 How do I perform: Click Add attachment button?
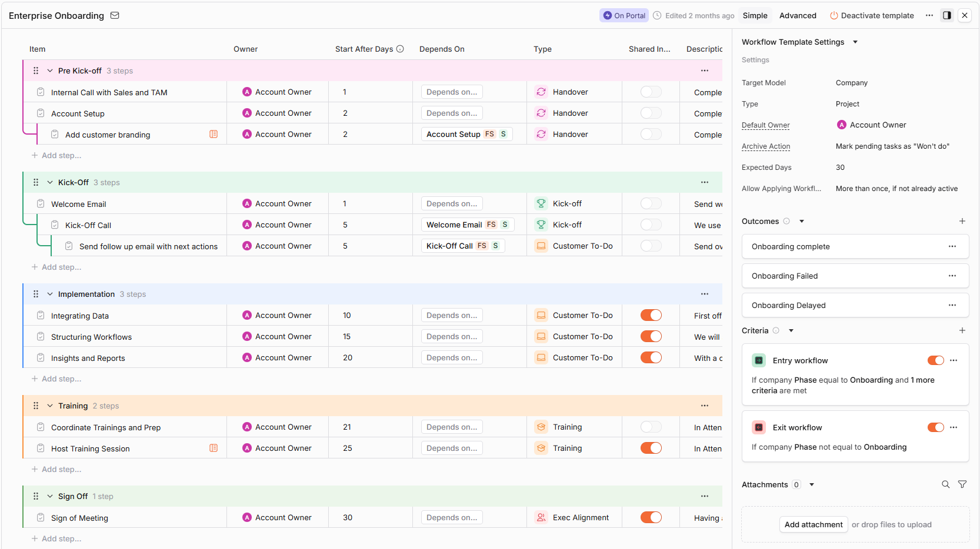point(814,524)
